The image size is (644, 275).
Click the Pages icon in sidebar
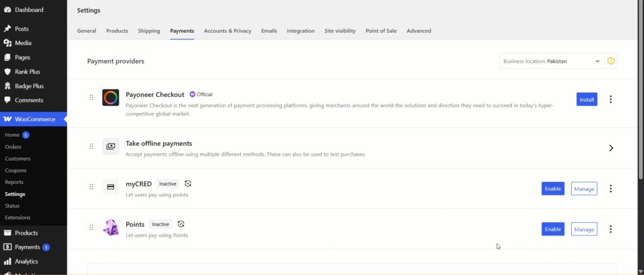coord(8,57)
